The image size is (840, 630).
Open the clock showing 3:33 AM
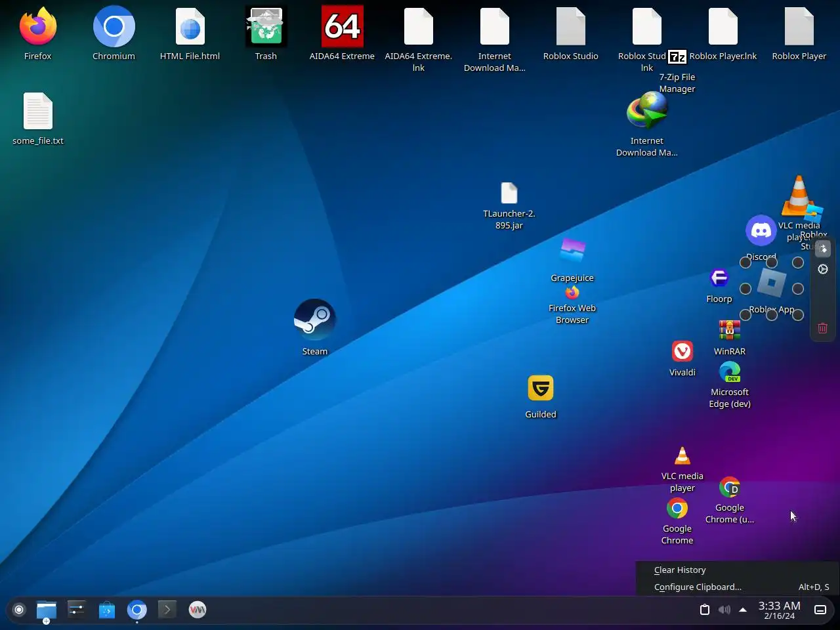(779, 610)
